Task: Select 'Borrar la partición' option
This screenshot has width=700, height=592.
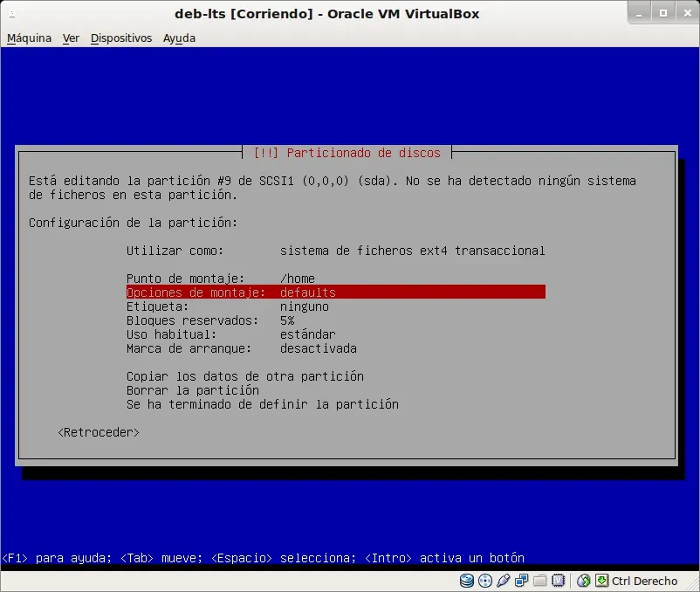Action: (x=193, y=390)
